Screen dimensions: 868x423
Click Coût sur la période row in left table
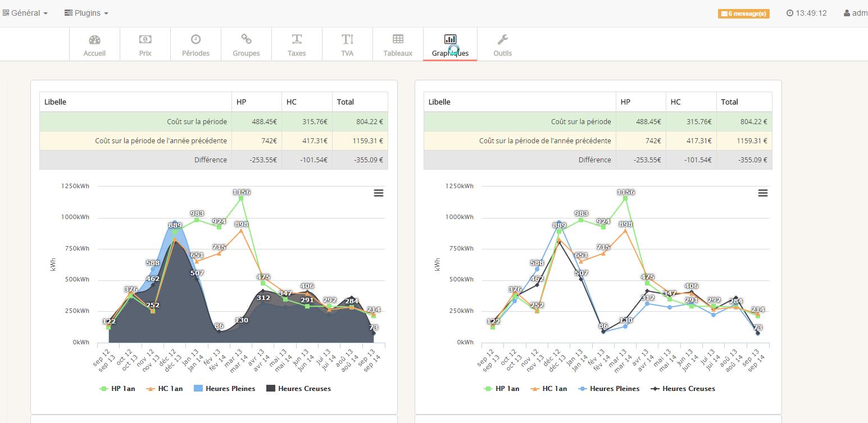213,121
